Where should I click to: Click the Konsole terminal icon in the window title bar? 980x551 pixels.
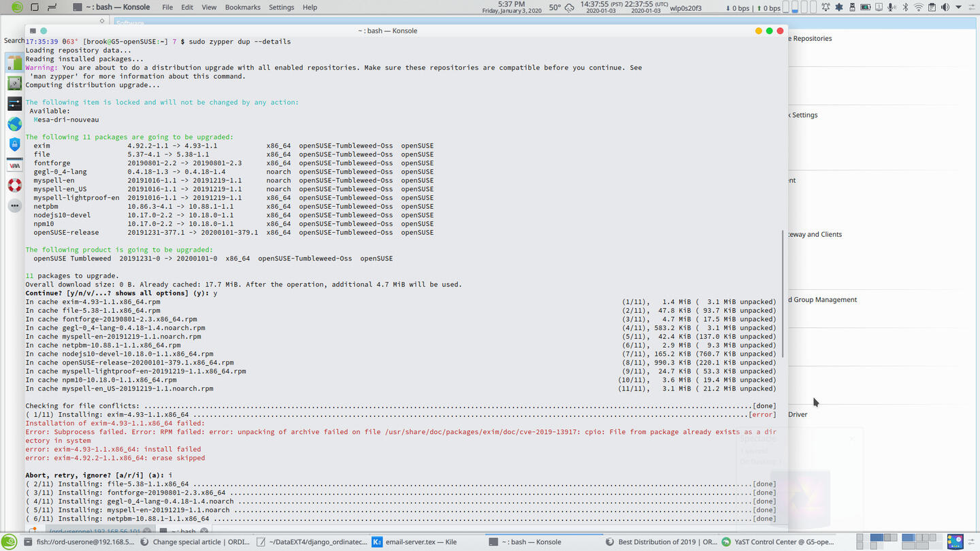tap(33, 31)
